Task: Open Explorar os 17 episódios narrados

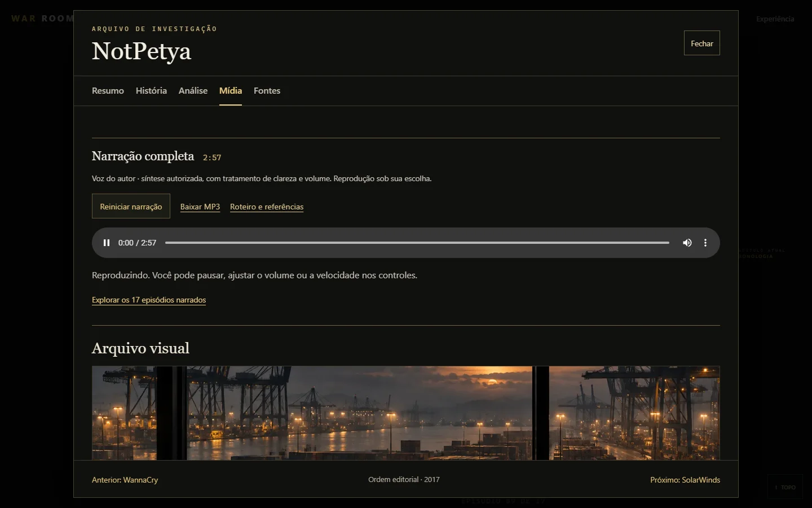Action: coord(149,300)
